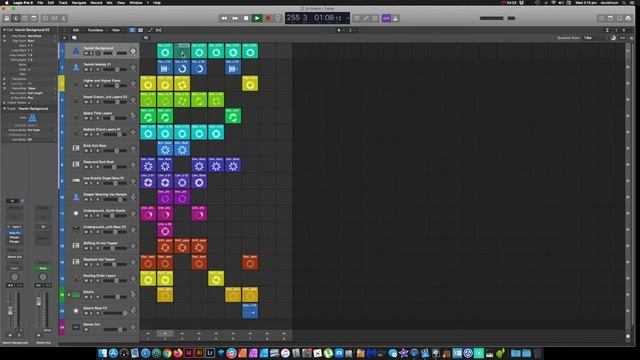
Task: Click the Read automation button on the Stereo Out strip
Action: tap(43, 268)
